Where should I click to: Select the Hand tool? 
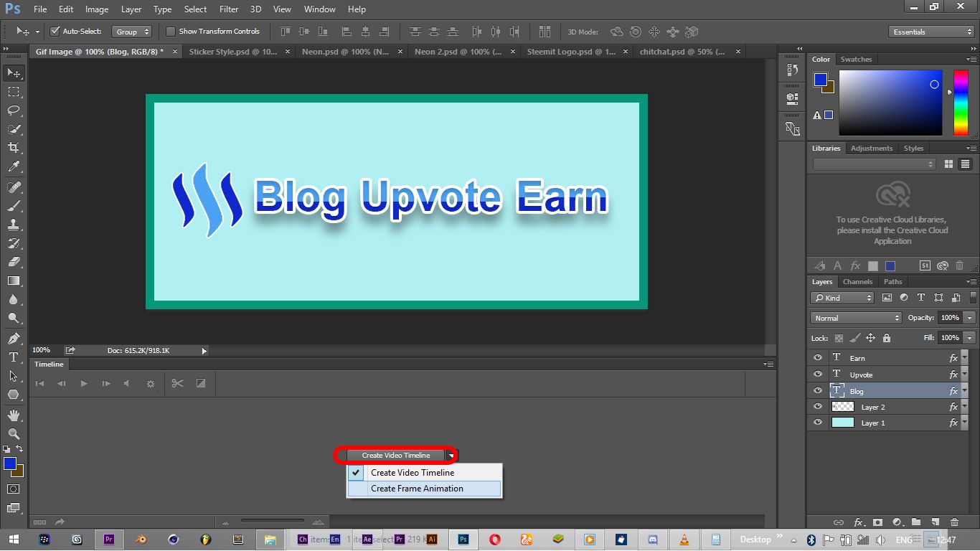click(x=14, y=415)
